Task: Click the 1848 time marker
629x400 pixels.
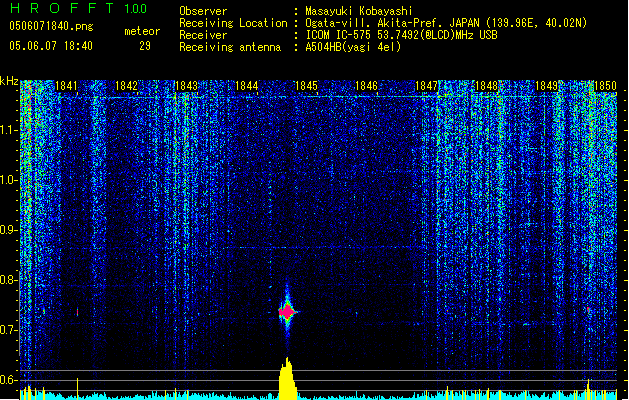Action: pyautogui.click(x=486, y=86)
